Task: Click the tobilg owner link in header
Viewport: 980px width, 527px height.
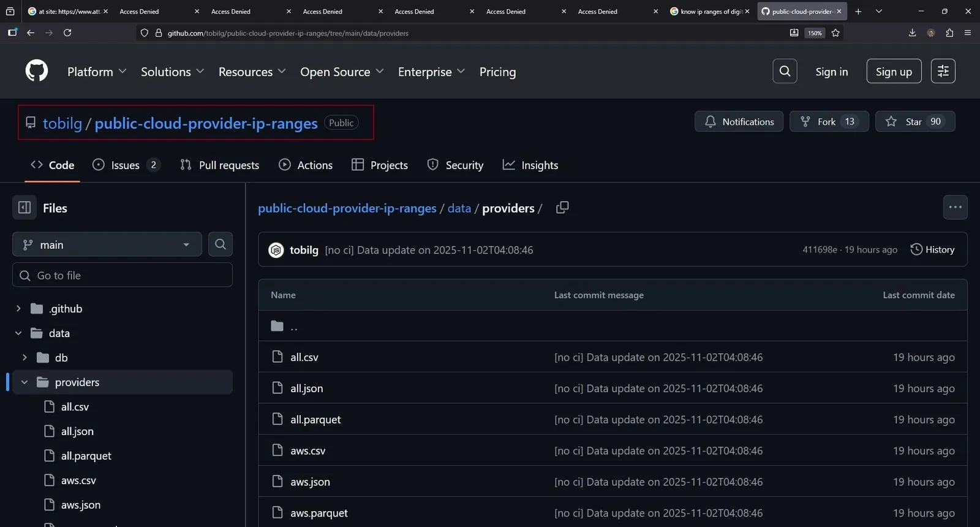Action: pos(62,123)
